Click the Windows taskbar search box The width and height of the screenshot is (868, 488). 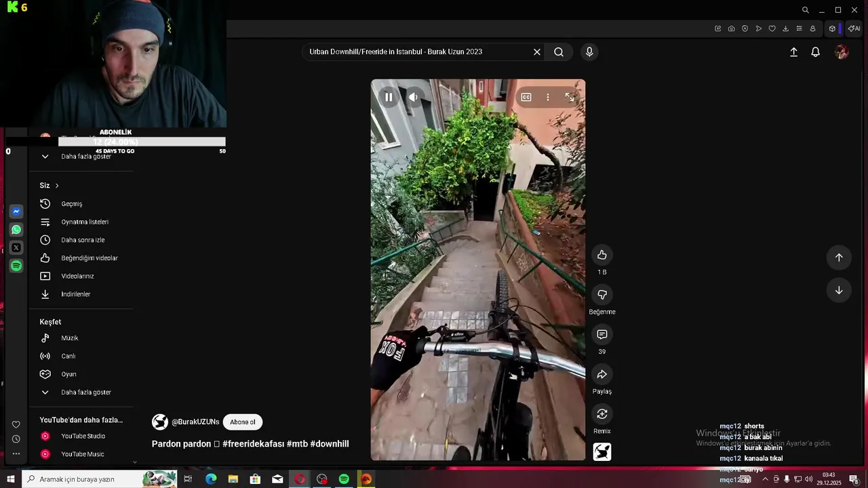(100, 479)
